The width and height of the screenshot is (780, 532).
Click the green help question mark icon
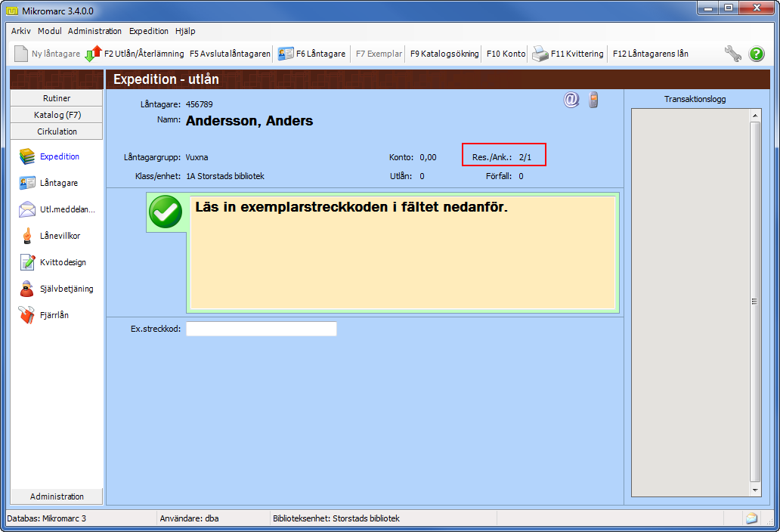point(757,54)
